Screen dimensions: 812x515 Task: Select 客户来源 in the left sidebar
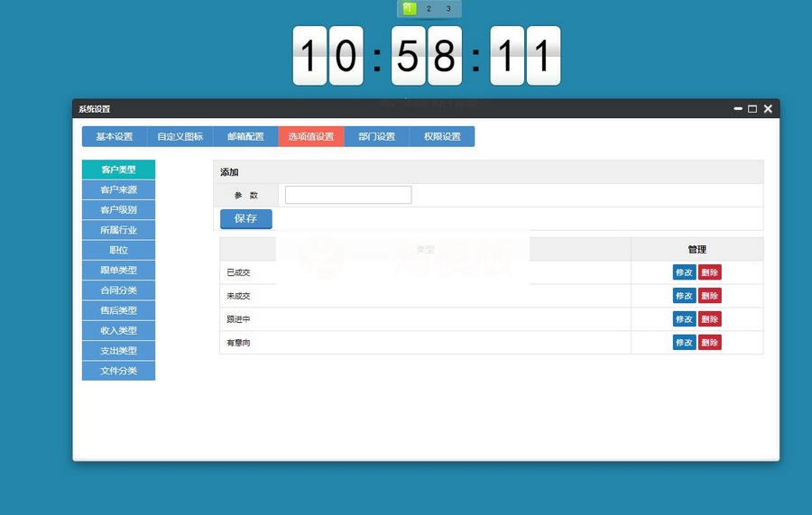[x=118, y=189]
